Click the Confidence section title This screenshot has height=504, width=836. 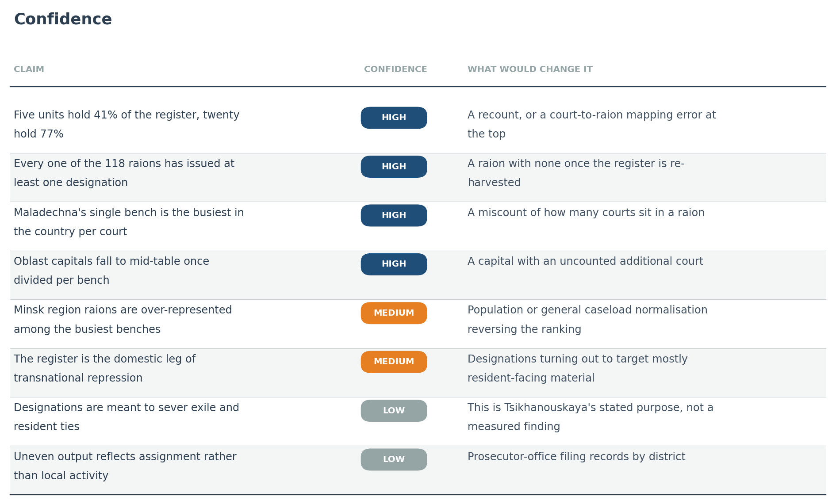click(63, 19)
